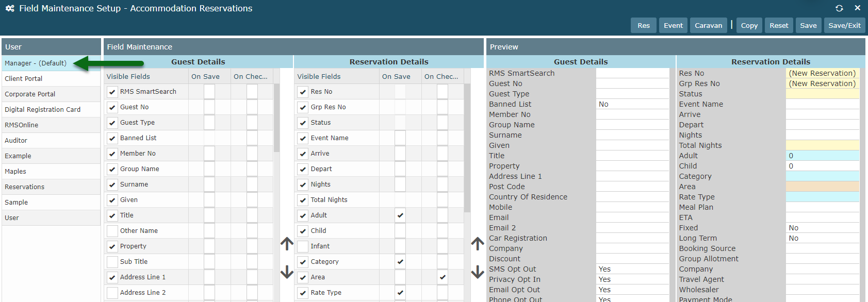The height and width of the screenshot is (302, 868).
Task: Uncheck Property visible field
Action: (112, 246)
